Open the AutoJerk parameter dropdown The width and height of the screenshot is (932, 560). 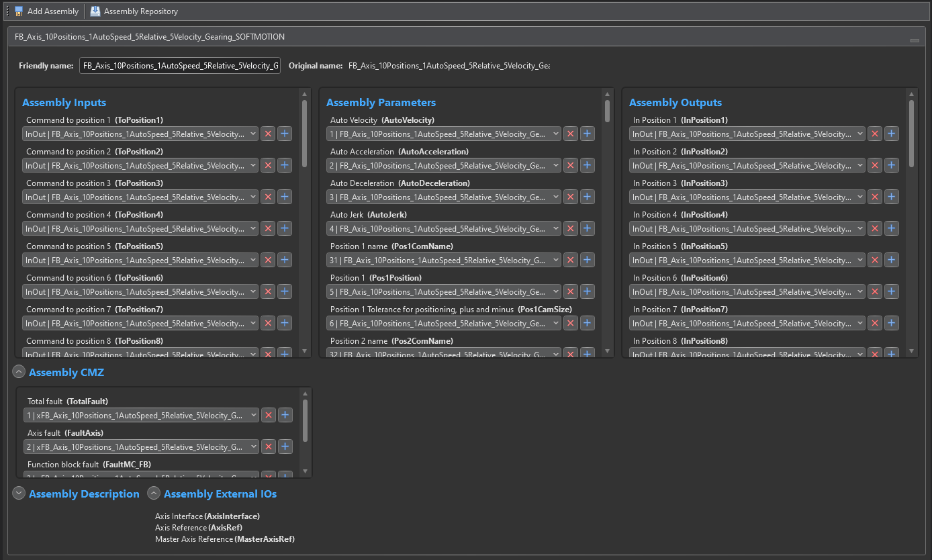pyautogui.click(x=444, y=228)
